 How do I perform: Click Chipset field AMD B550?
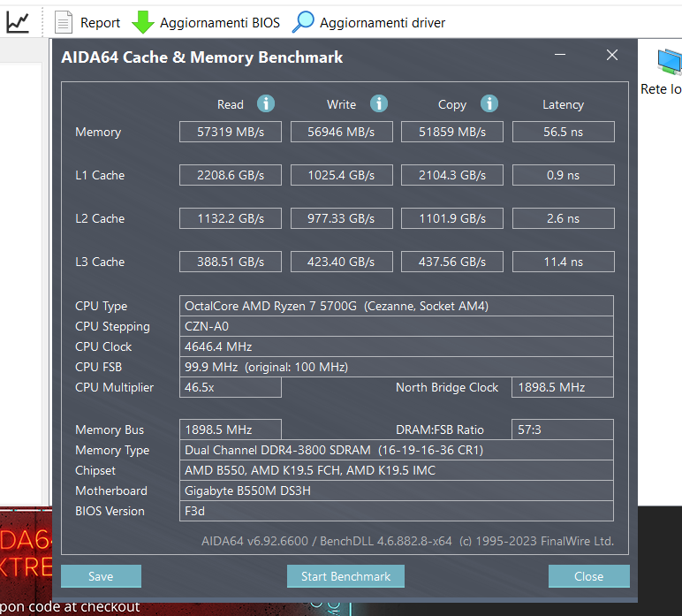pos(397,470)
